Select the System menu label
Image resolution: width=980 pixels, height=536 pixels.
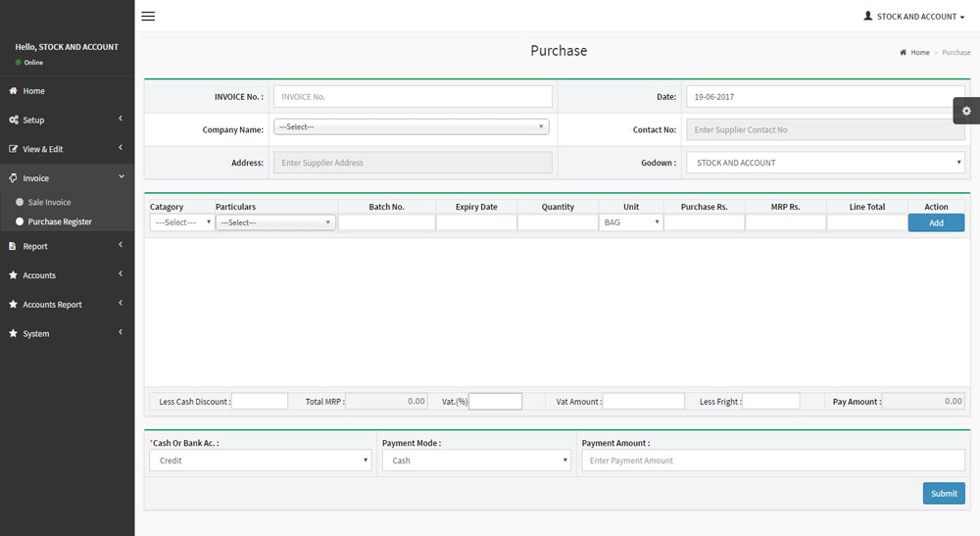point(36,333)
